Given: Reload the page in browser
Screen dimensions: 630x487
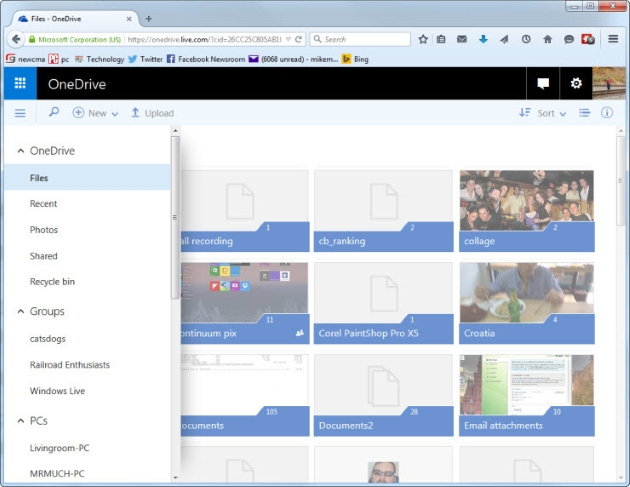Looking at the screenshot, I should 299,39.
